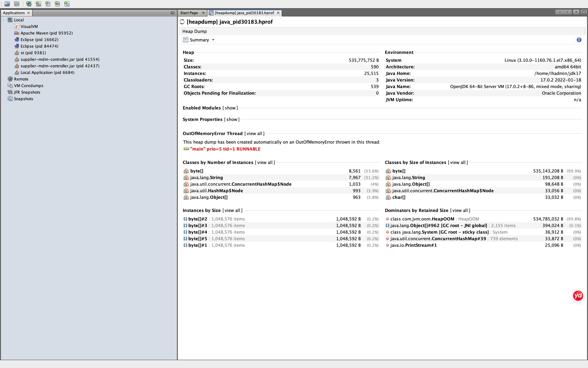Viewport: 588px width, 368px height.
Task: Open instance byte[]#4
Action: (x=198, y=232)
